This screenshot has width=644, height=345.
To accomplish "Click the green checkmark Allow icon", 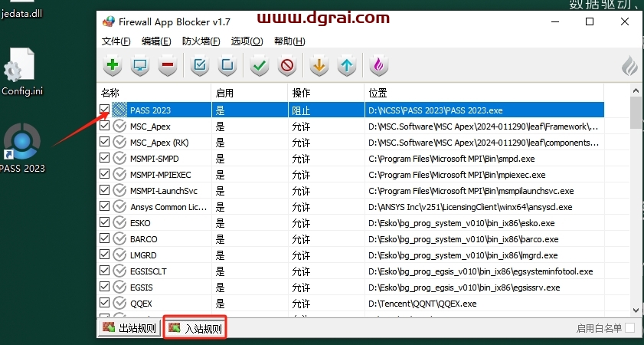I will (259, 65).
